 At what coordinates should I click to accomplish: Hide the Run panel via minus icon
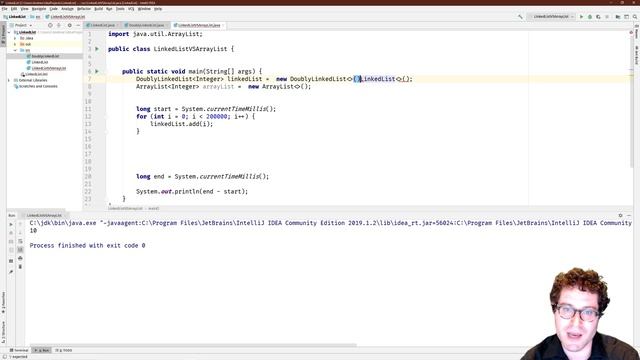[x=629, y=215]
